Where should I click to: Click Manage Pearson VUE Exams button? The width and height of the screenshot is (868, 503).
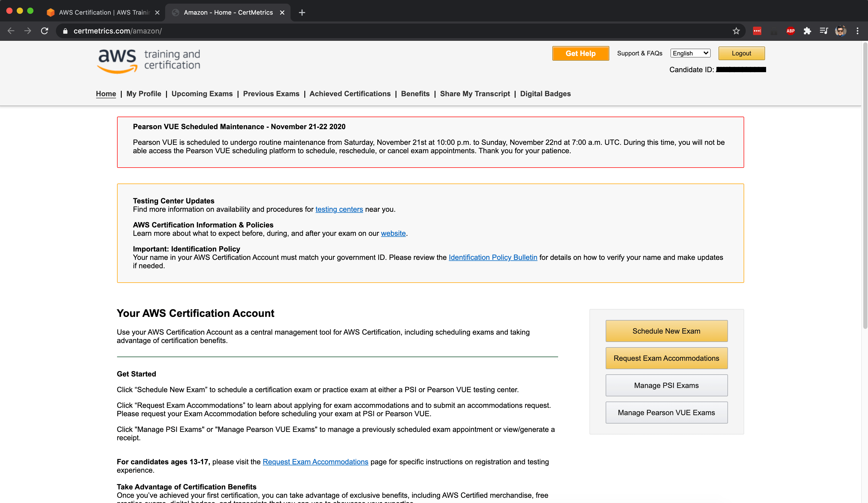click(x=667, y=412)
